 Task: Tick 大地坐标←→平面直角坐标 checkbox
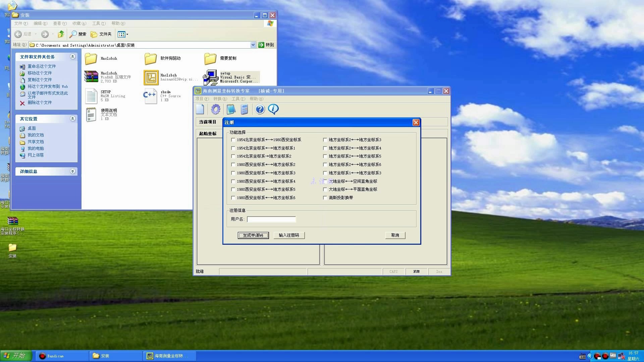(x=325, y=189)
